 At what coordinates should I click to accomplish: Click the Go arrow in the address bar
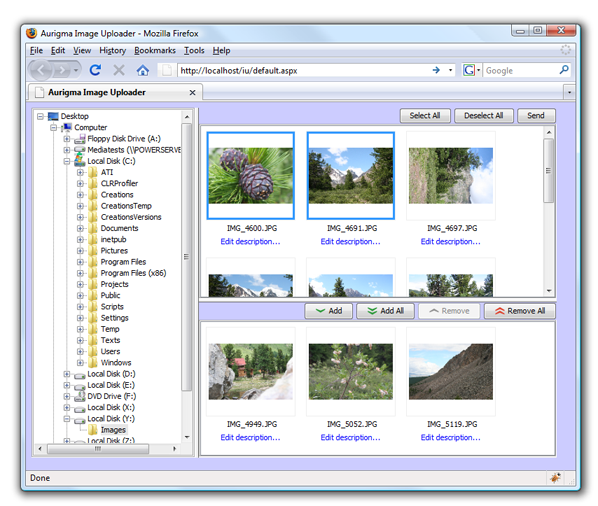[x=436, y=70]
